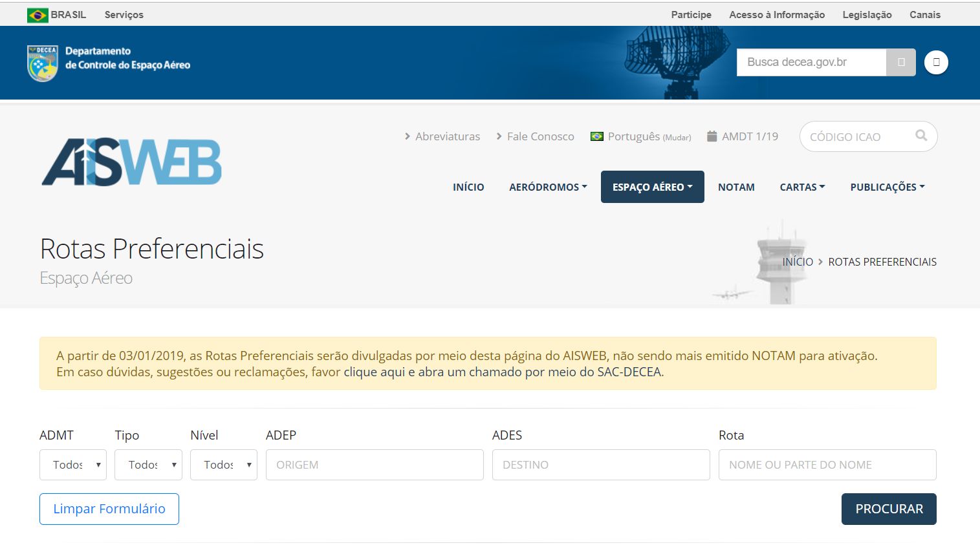Open the ADMT dropdown
980x554 pixels.
pos(73,465)
